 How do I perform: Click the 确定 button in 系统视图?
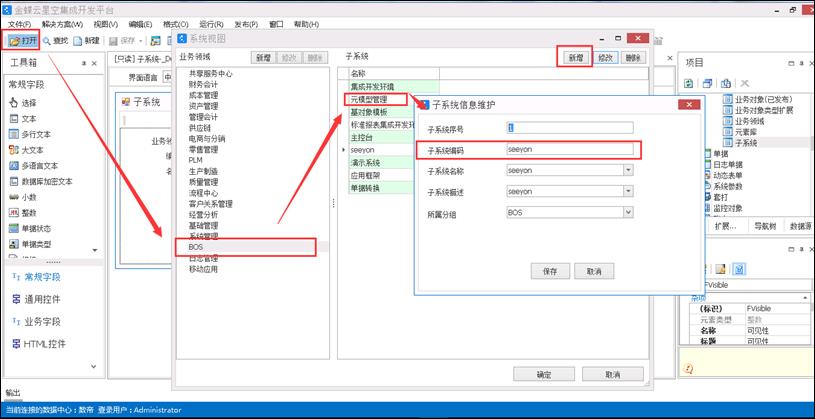tap(544, 374)
